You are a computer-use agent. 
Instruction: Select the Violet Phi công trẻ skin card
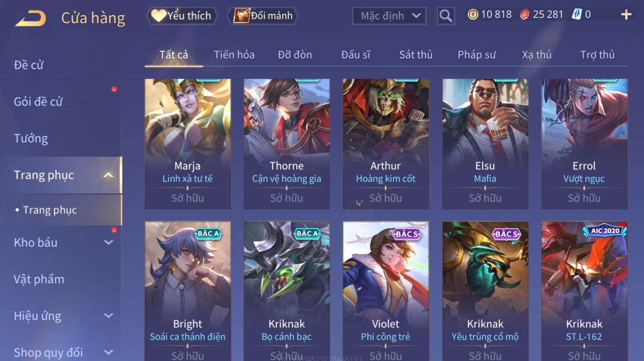[x=386, y=291]
